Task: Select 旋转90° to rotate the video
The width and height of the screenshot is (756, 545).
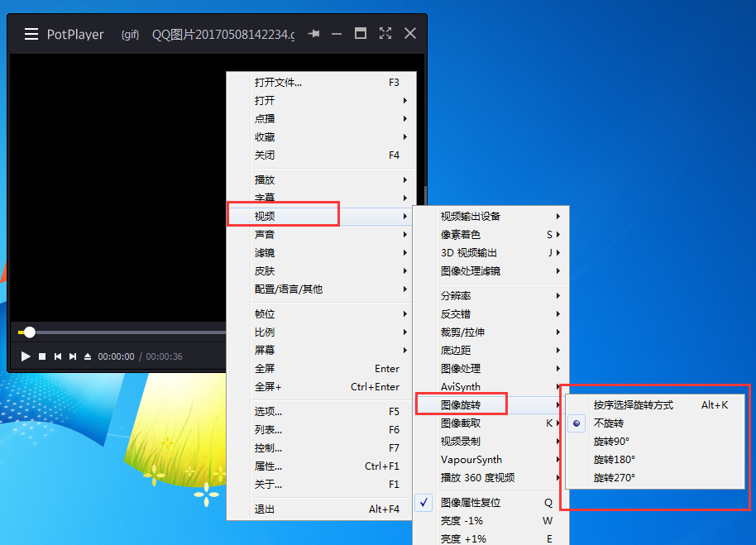Action: (610, 441)
